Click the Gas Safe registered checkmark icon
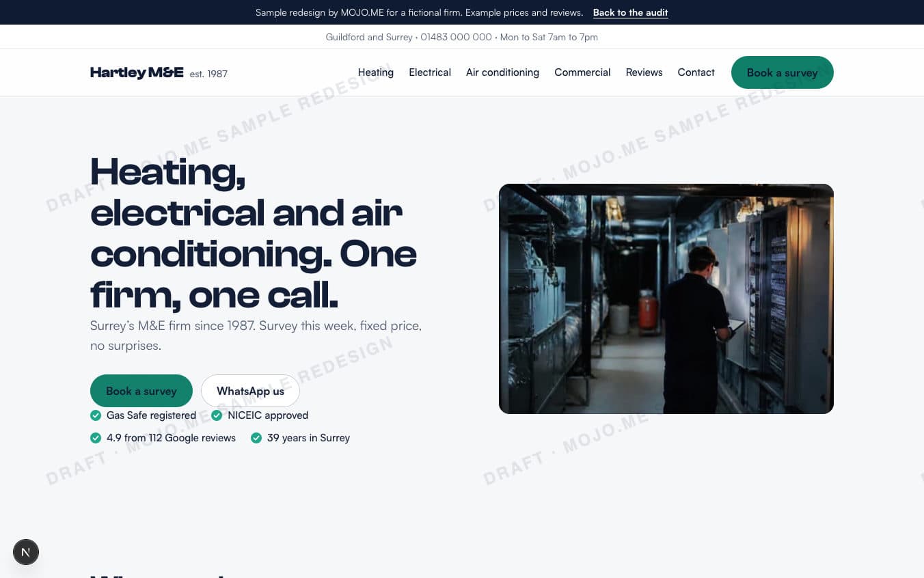Screen dimensions: 924x578 (x=96, y=415)
